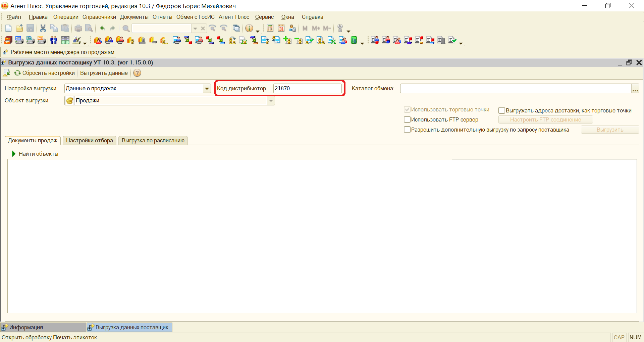Switch to the Настройки отбора tab
The width and height of the screenshot is (644, 342).
[89, 141]
